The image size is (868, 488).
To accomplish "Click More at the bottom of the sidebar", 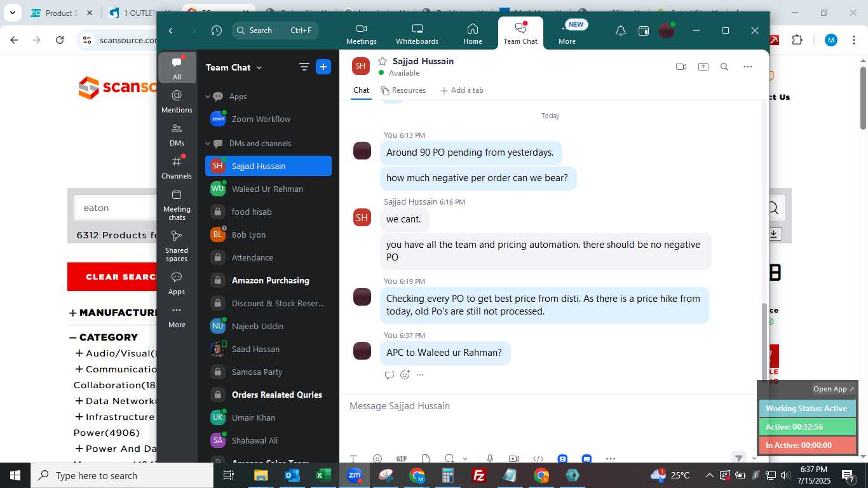I will point(177,316).
